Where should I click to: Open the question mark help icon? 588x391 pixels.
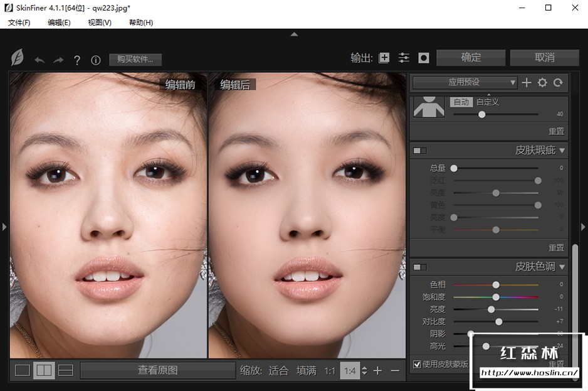(77, 60)
